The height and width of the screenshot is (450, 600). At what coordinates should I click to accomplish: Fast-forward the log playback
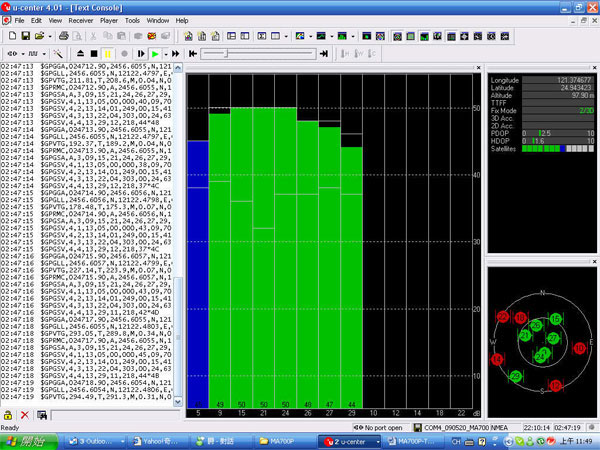point(176,54)
